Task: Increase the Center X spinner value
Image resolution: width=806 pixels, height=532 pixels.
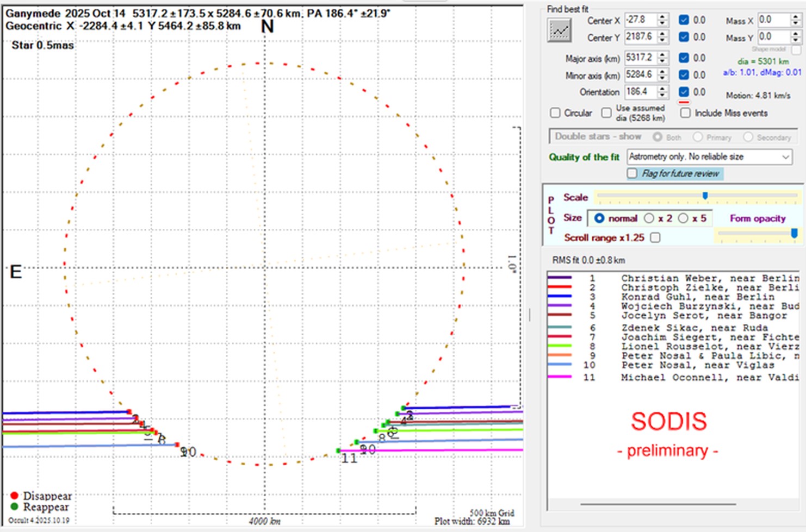Action: (x=662, y=17)
